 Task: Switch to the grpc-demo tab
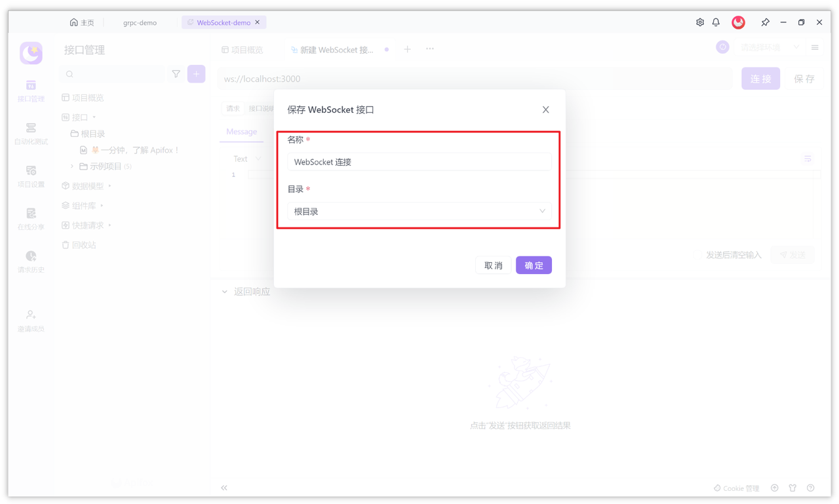pos(139,22)
